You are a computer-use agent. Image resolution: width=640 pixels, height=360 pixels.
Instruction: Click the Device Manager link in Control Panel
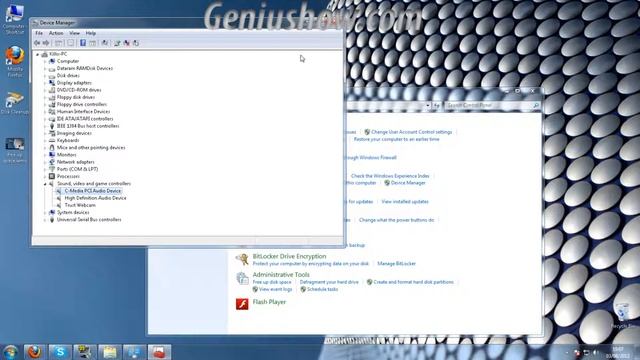coord(408,183)
